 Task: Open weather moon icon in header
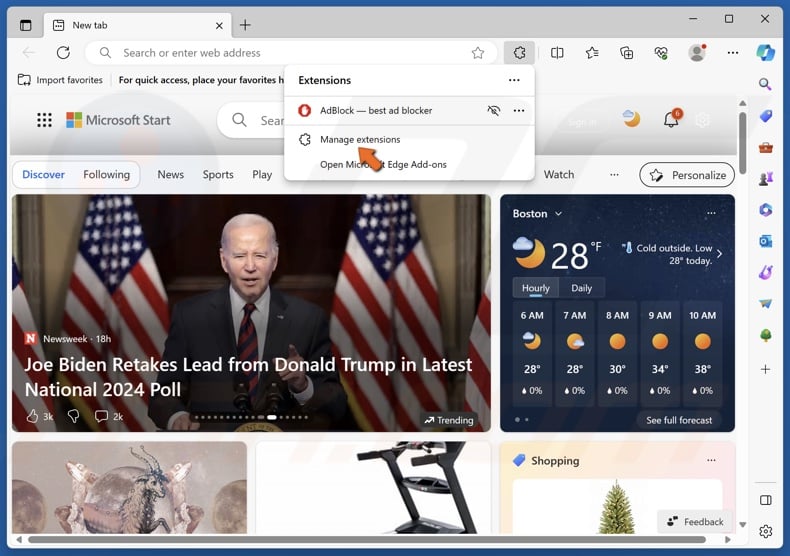[631, 118]
